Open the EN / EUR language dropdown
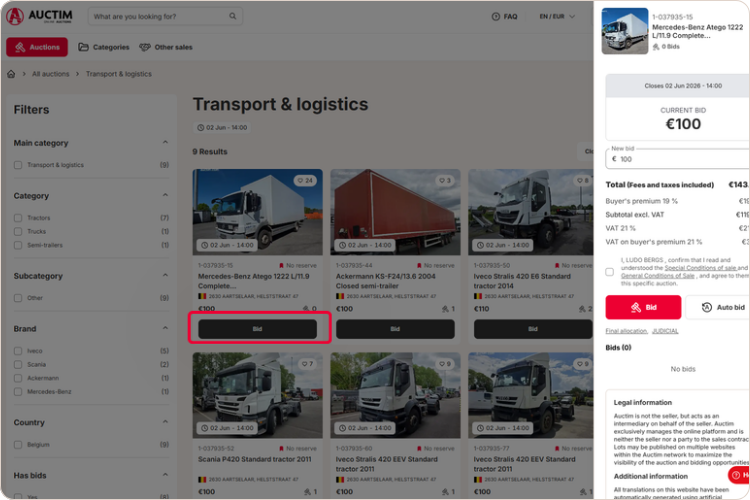The image size is (750, 500). pyautogui.click(x=557, y=16)
